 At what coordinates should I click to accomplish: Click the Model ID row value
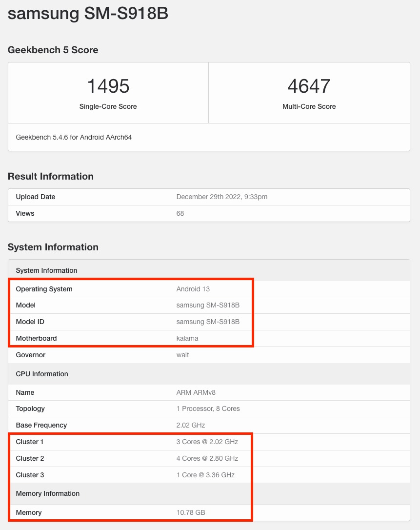[x=208, y=322]
